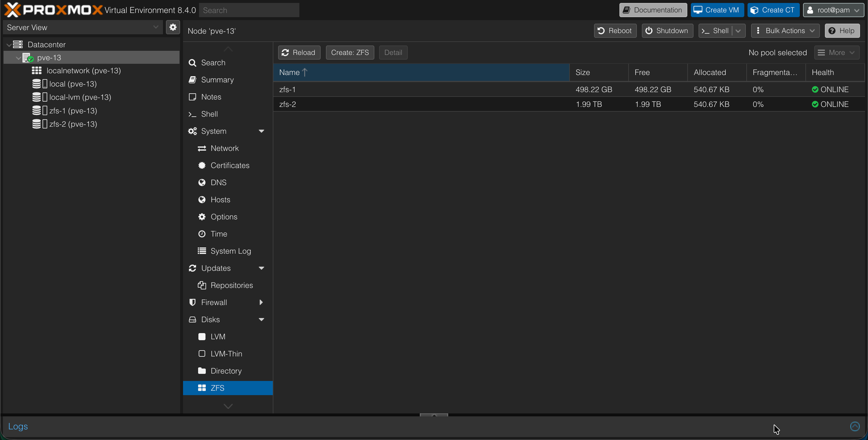Collapse the Datacenter tree node
Viewport: 868px width, 440px height.
[x=9, y=44]
